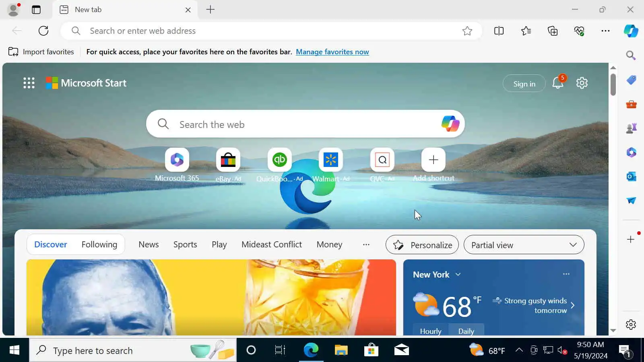Open Task View on taskbar
The height and width of the screenshot is (362, 644).
pyautogui.click(x=280, y=350)
